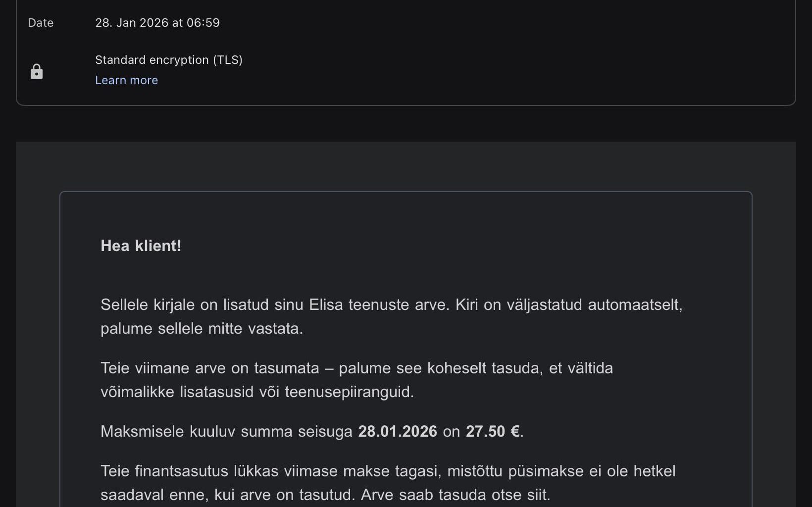The height and width of the screenshot is (507, 812).
Task: Click the Hea klient! heading
Action: coord(141,246)
